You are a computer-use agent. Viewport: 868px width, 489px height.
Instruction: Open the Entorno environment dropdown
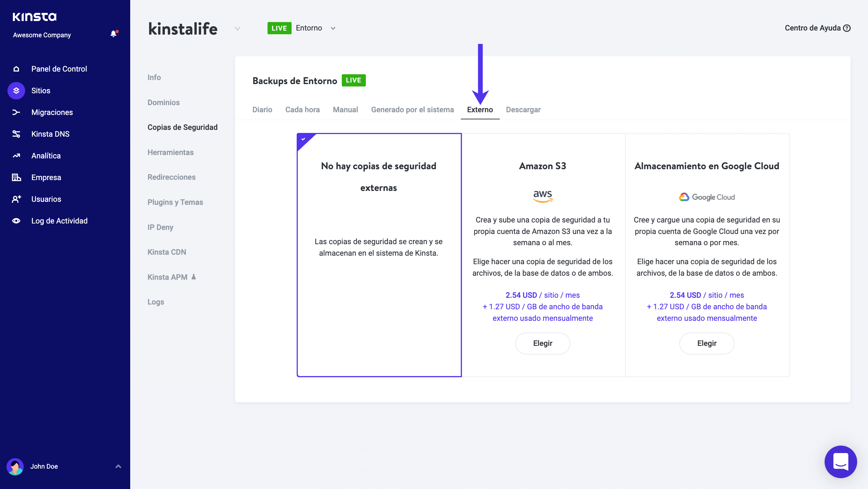pyautogui.click(x=333, y=28)
